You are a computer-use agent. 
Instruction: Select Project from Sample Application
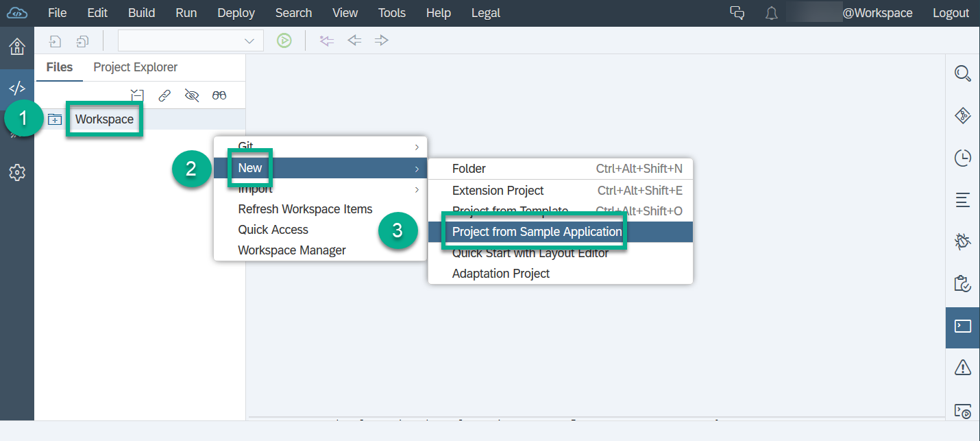tap(537, 232)
